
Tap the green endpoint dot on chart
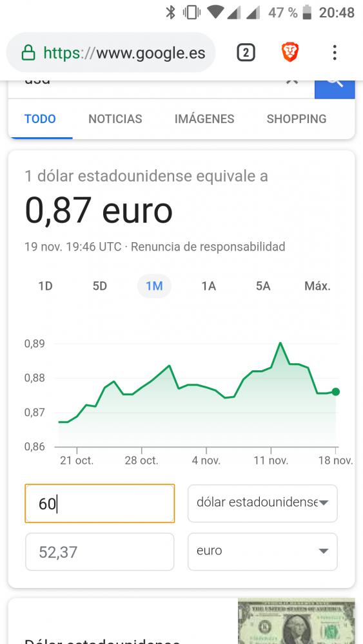[x=335, y=392]
